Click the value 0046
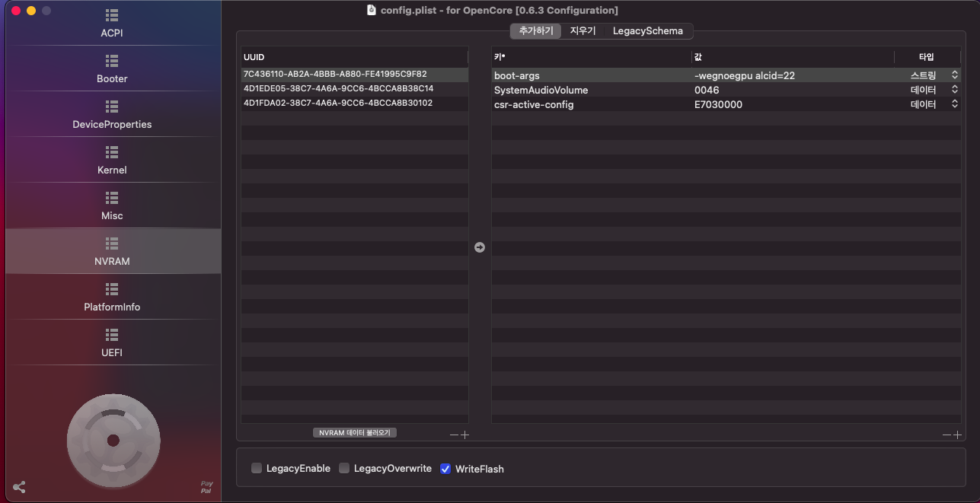 click(x=707, y=90)
